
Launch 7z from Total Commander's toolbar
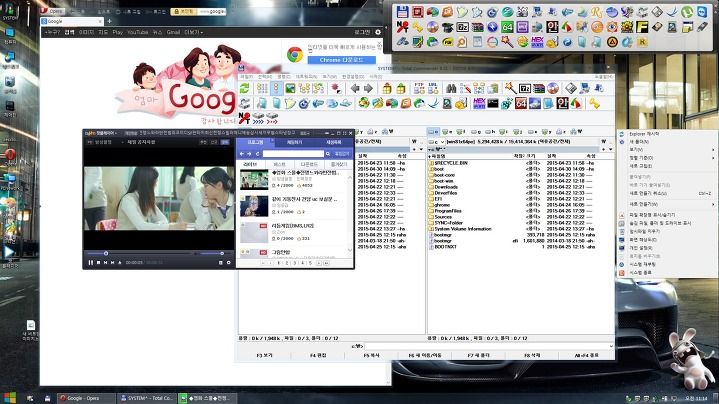tap(525, 88)
